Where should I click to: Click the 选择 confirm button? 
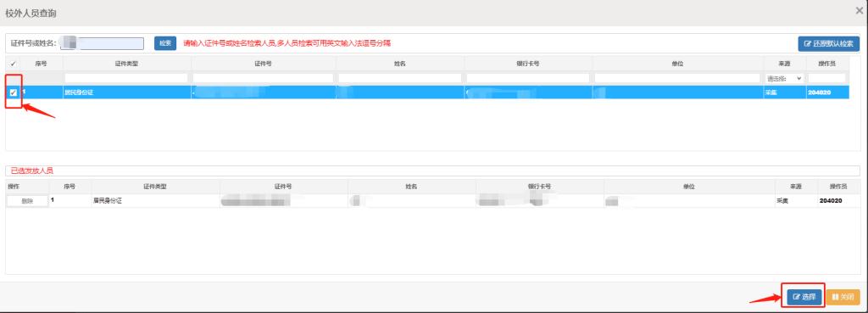tap(804, 297)
